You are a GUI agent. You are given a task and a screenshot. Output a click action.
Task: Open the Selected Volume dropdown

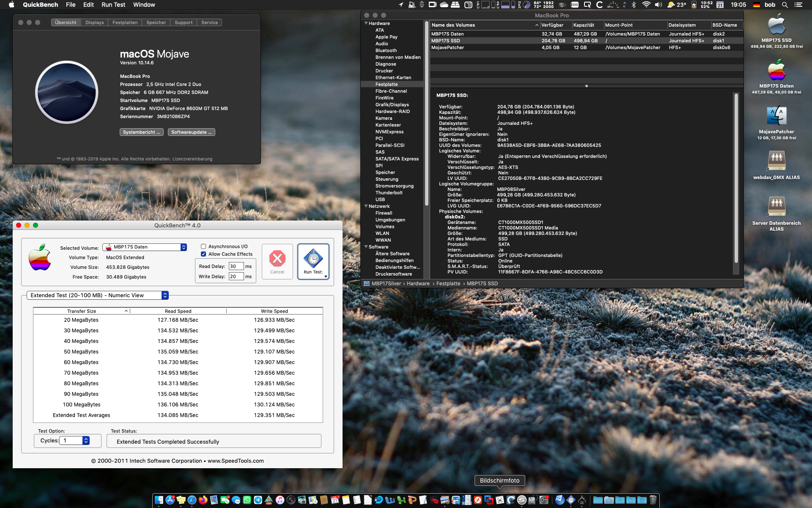[x=145, y=247]
